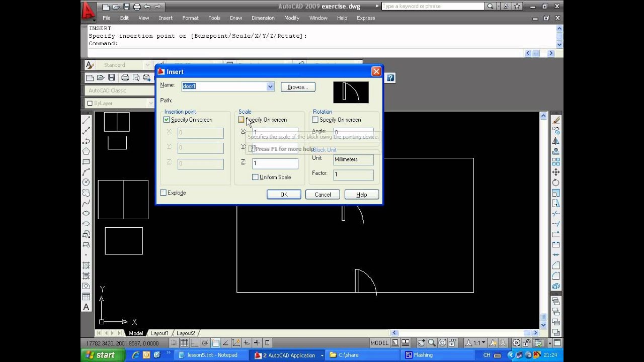The width and height of the screenshot is (644, 362).
Task: Expand the AutoCAD Application taskbar group arrow
Action: pos(322,355)
